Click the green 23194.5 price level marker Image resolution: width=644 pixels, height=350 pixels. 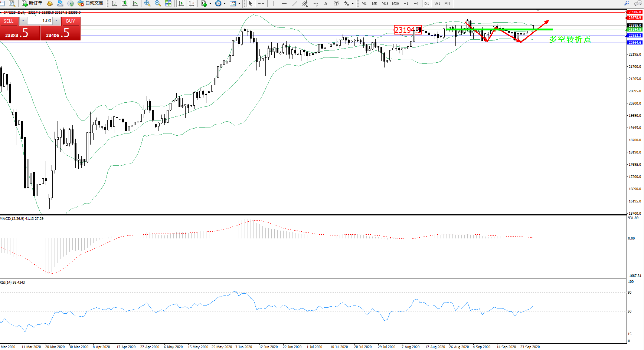(635, 30)
